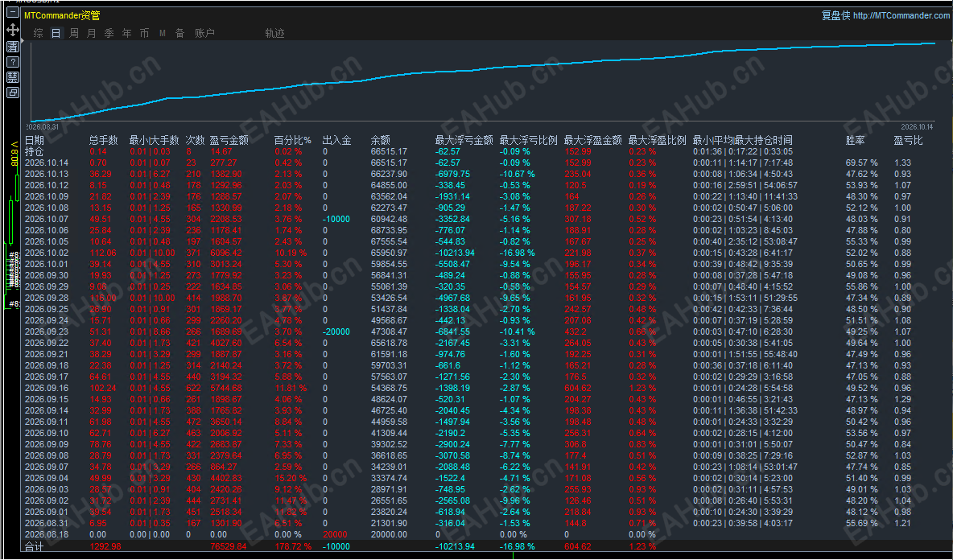Open help with the question mark icon
The height and width of the screenshot is (560, 953).
click(x=12, y=62)
